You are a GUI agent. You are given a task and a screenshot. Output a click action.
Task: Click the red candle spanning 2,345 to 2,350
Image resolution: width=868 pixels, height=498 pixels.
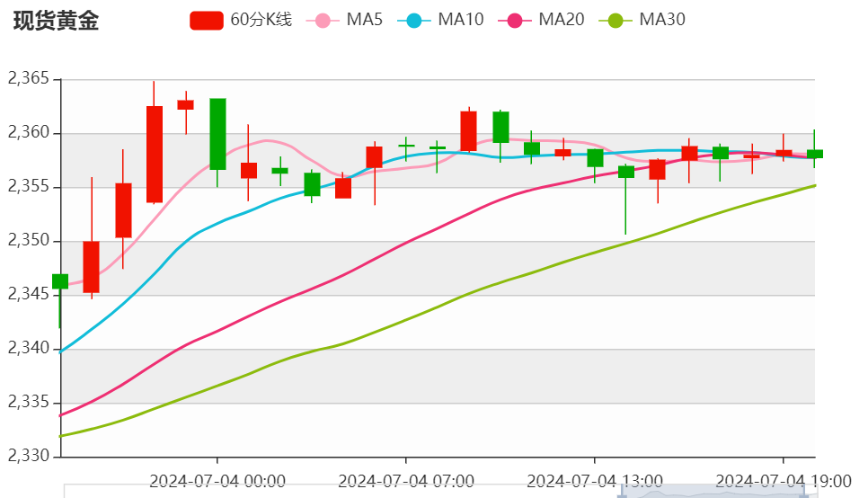[92, 267]
